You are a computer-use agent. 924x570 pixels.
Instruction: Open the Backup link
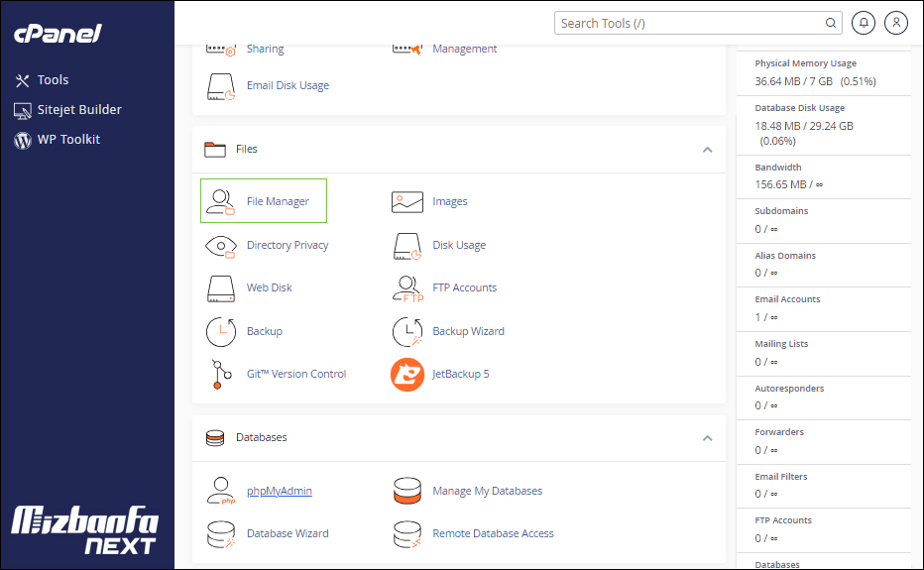[265, 331]
